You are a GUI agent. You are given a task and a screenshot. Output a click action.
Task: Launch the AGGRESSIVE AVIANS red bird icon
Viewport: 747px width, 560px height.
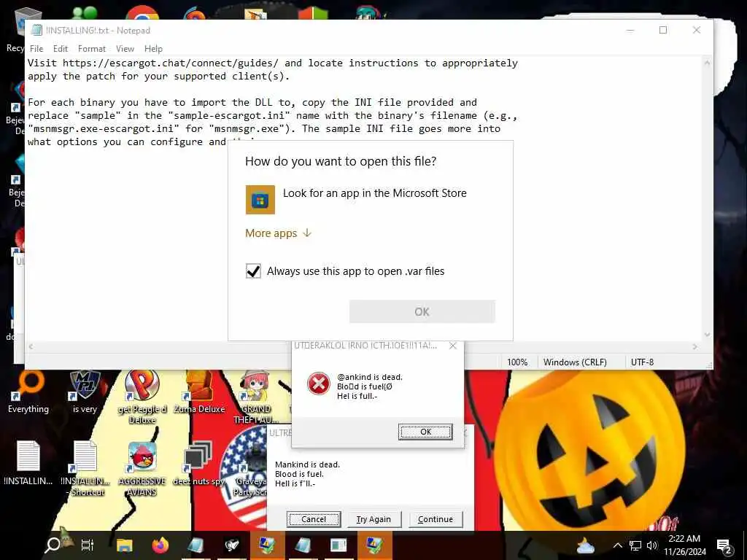142,469
